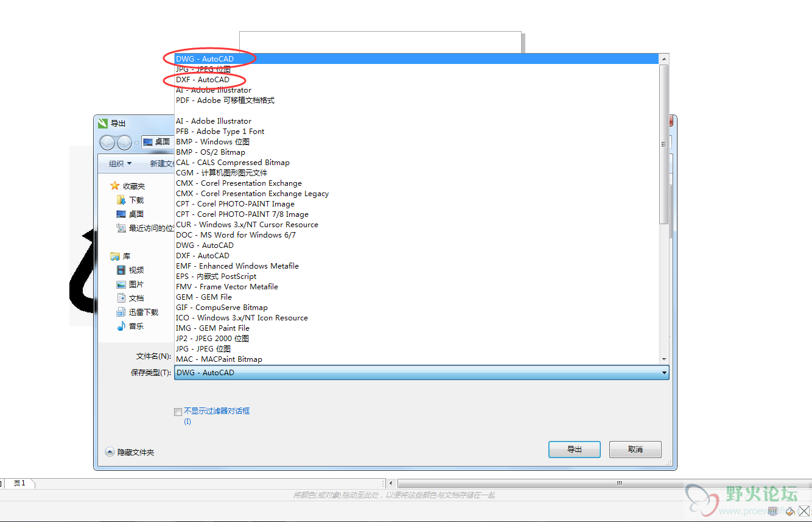Open the 组织 menu
The height and width of the screenshot is (522, 812).
pos(121,163)
